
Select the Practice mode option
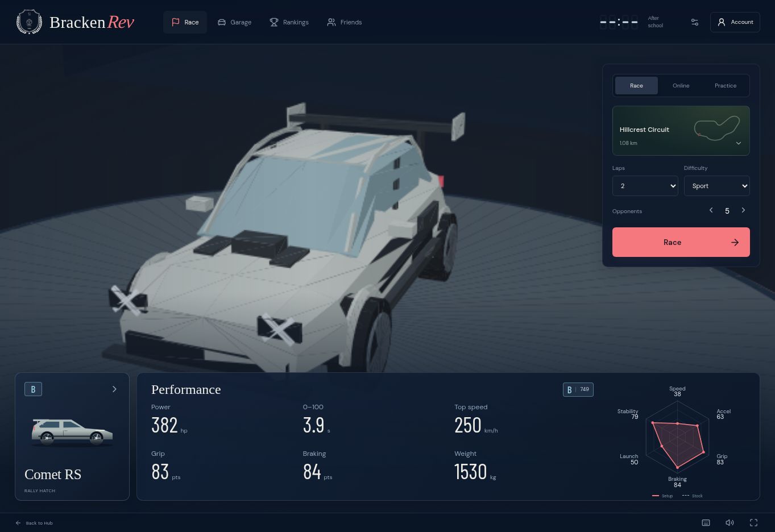click(725, 86)
